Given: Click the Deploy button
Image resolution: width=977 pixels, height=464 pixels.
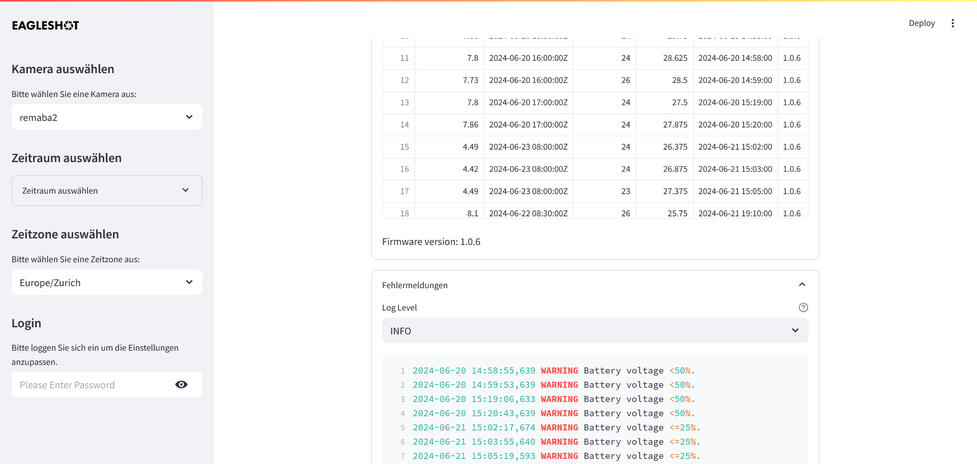Looking at the screenshot, I should [921, 23].
